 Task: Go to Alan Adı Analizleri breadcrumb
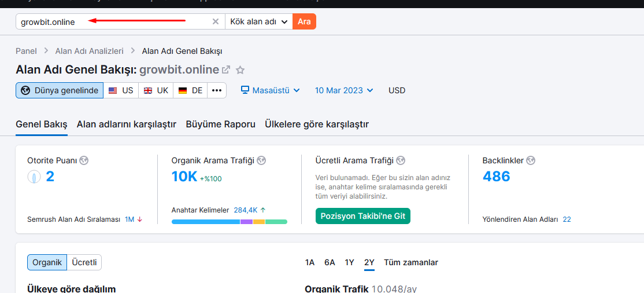[90, 51]
